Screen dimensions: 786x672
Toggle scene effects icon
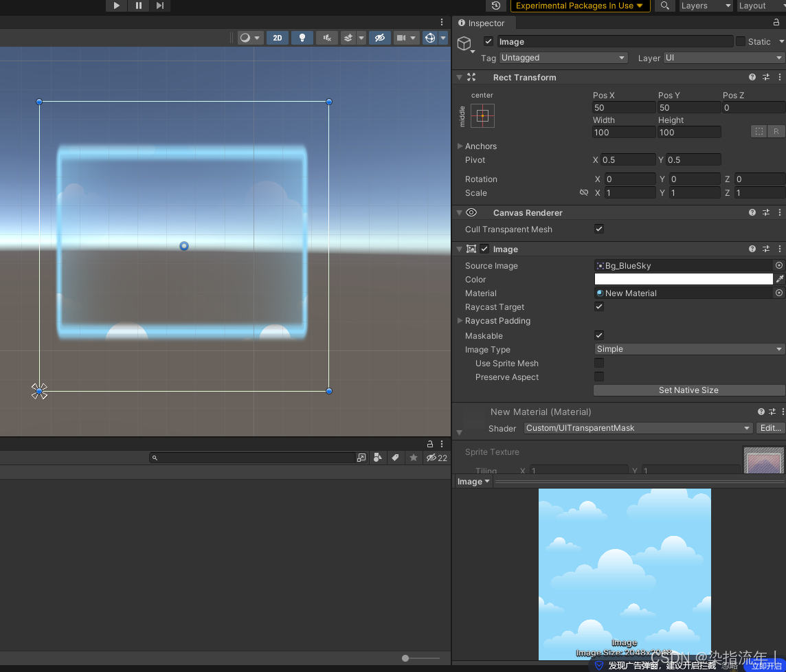point(348,38)
